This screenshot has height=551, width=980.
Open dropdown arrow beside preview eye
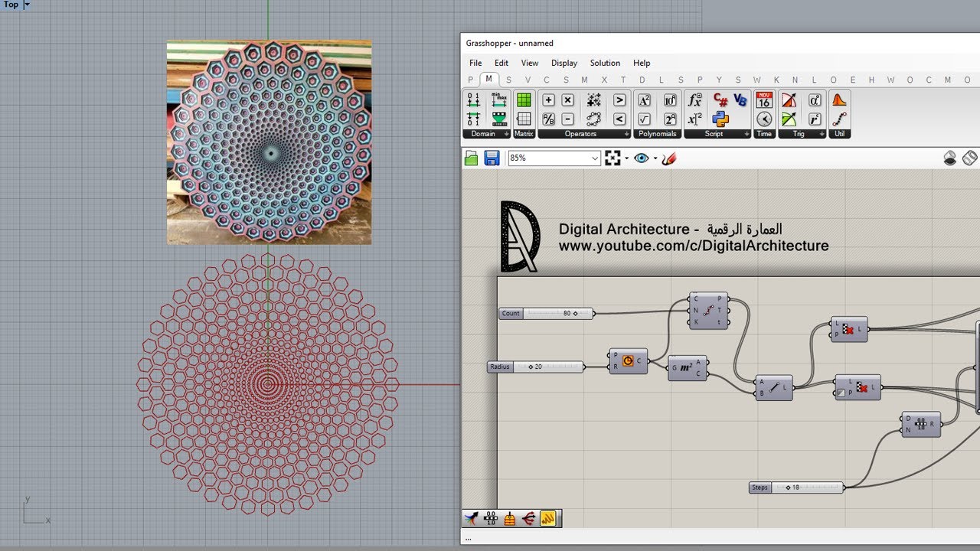click(655, 158)
